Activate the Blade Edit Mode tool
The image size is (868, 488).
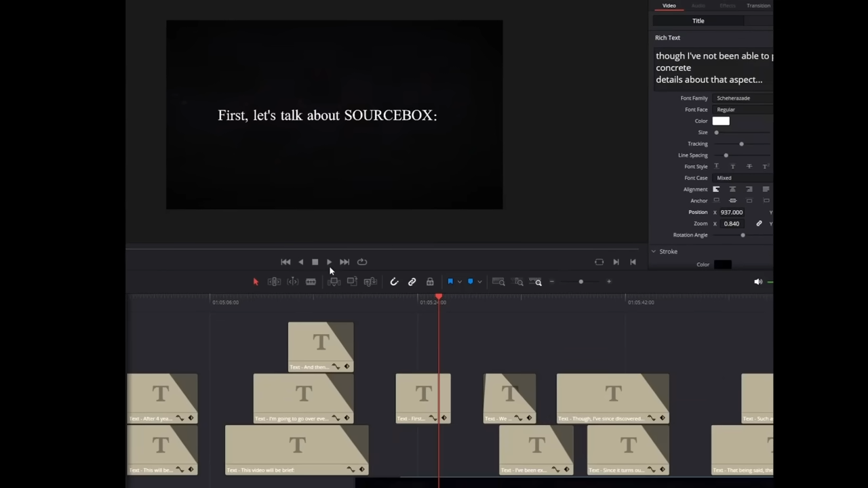311,282
